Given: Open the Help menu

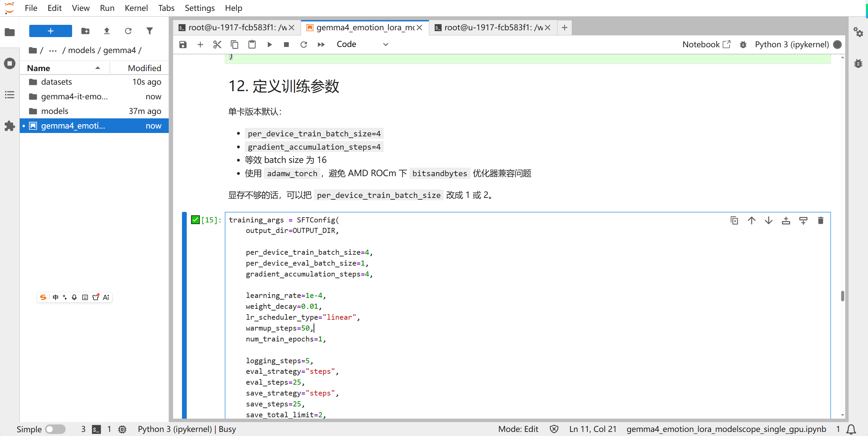Looking at the screenshot, I should [234, 8].
